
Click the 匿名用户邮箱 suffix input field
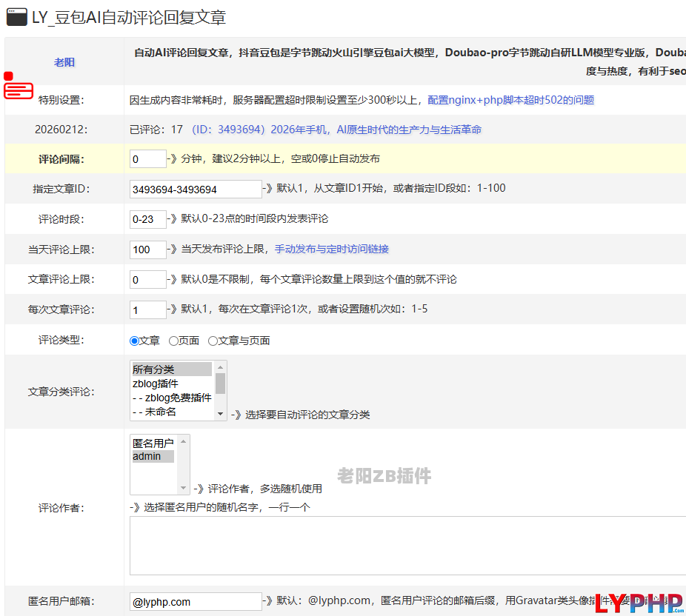pos(196,602)
